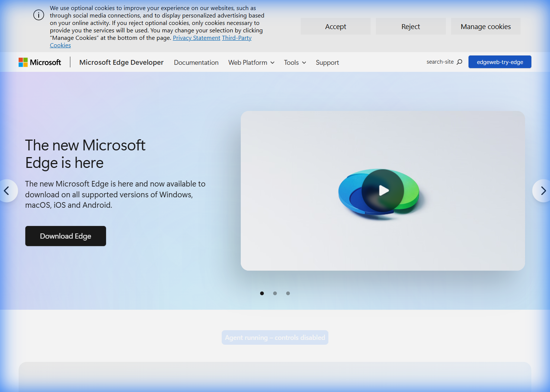Accept optional cookies
Viewport: 550px width, 392px height.
click(x=335, y=26)
